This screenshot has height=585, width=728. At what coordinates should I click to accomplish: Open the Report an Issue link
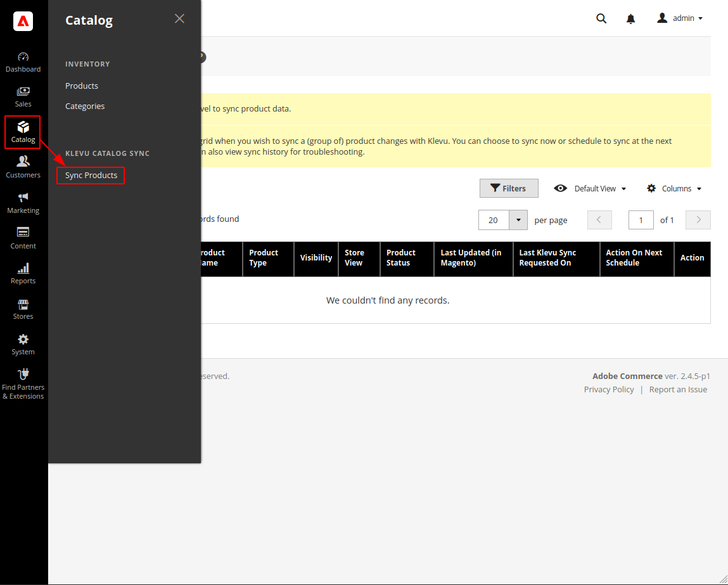coord(679,390)
